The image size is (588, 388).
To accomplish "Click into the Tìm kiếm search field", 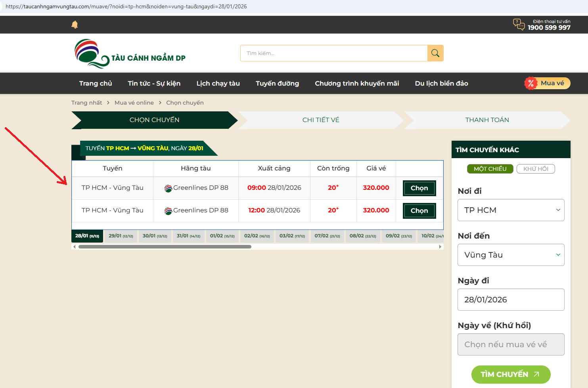I will (x=334, y=53).
